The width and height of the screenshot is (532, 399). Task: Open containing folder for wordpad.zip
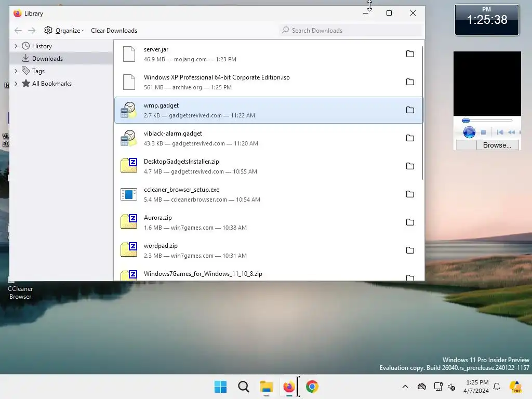tap(410, 250)
